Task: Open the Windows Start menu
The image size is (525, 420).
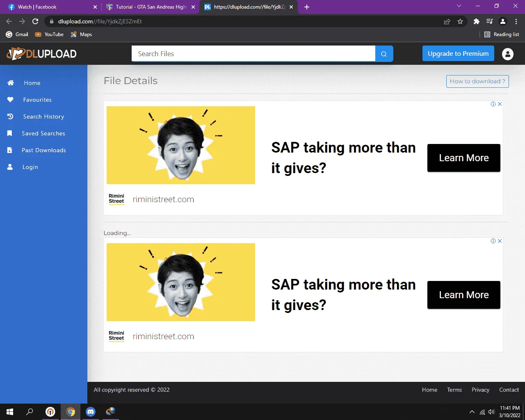Action: point(10,412)
